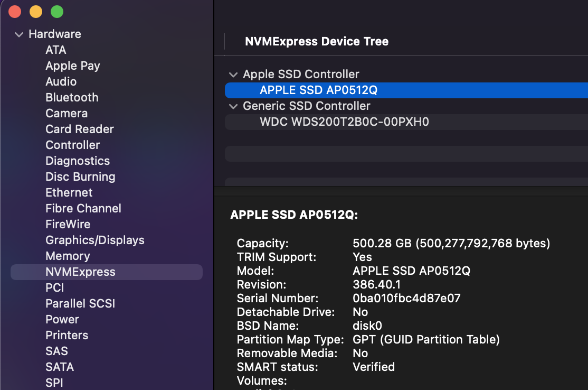Select Parallel SCSI in the sidebar
Screen dimensions: 588x390
pos(80,304)
